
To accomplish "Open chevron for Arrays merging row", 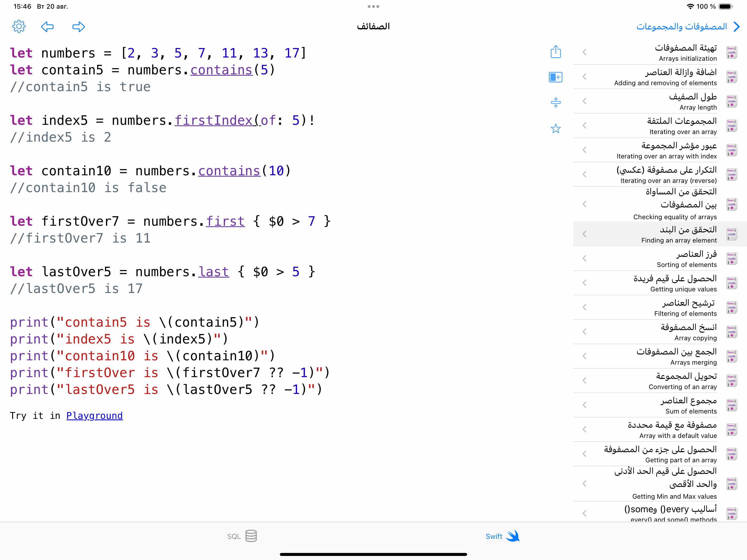I will tap(585, 356).
